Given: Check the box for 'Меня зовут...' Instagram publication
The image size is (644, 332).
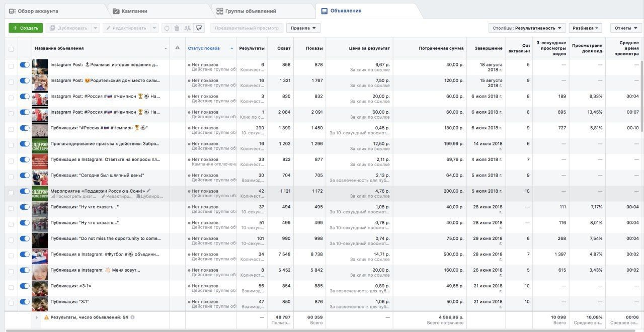Looking at the screenshot, I should [x=11, y=271].
